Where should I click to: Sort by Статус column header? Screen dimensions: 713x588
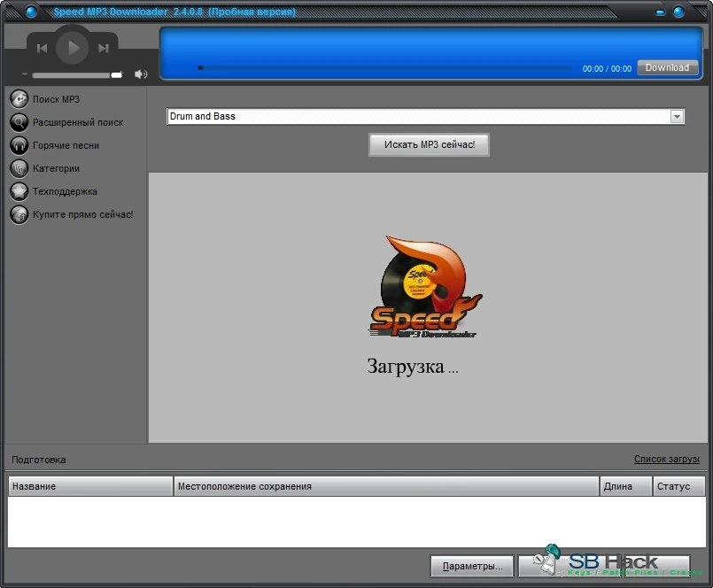678,486
